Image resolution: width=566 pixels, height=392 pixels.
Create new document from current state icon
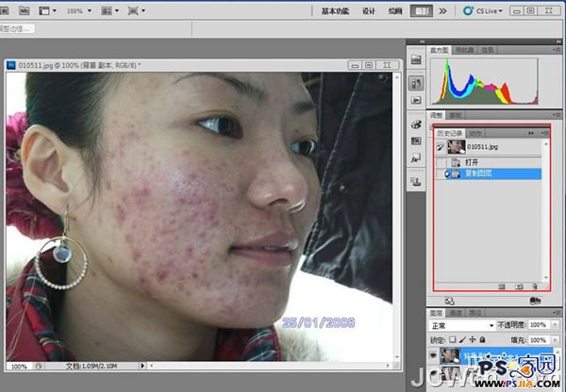click(x=500, y=285)
